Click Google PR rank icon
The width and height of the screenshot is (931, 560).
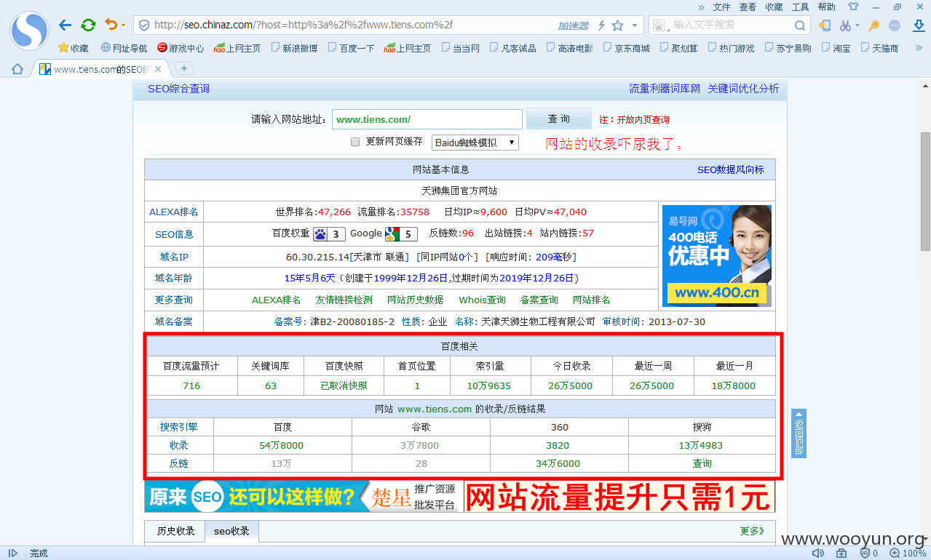[401, 234]
